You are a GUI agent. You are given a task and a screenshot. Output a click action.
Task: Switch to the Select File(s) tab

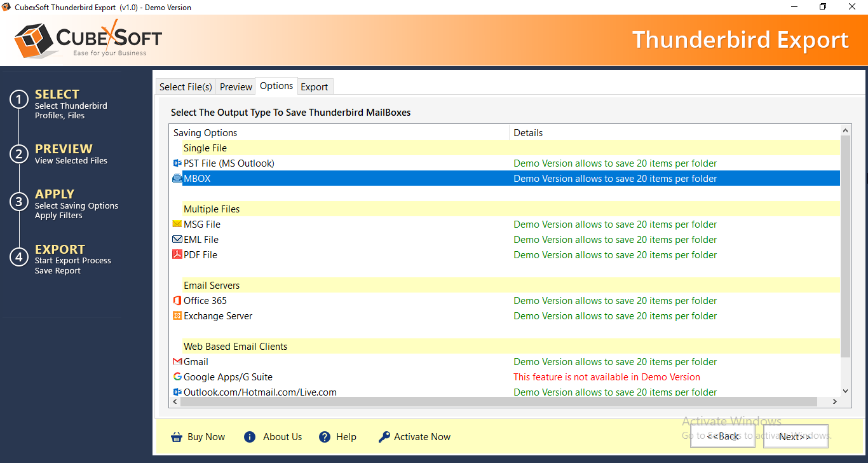click(186, 87)
